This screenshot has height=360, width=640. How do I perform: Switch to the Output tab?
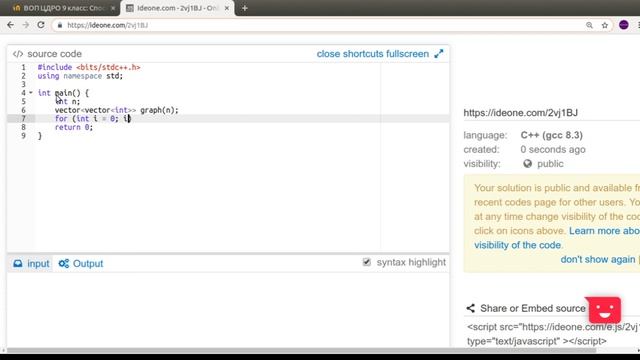(81, 264)
